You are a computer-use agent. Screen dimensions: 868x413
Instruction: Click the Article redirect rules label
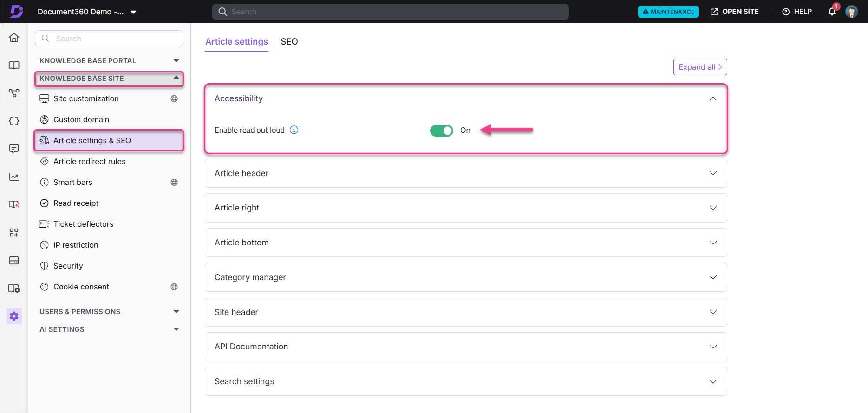coord(89,161)
